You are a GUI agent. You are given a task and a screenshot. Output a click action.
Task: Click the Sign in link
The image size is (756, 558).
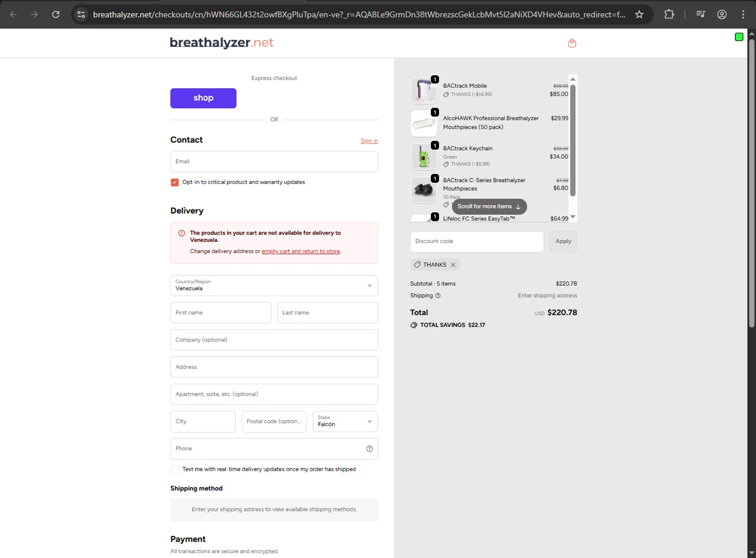(x=369, y=141)
